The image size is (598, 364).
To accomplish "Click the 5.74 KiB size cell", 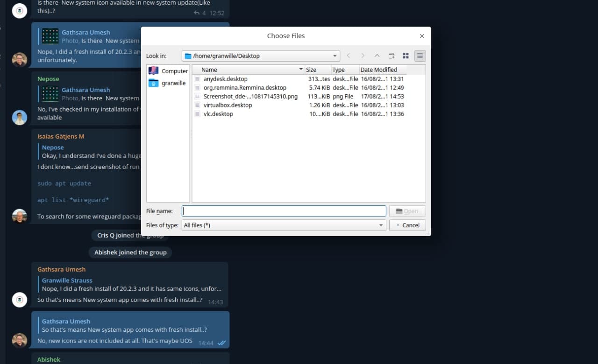I will tap(320, 88).
